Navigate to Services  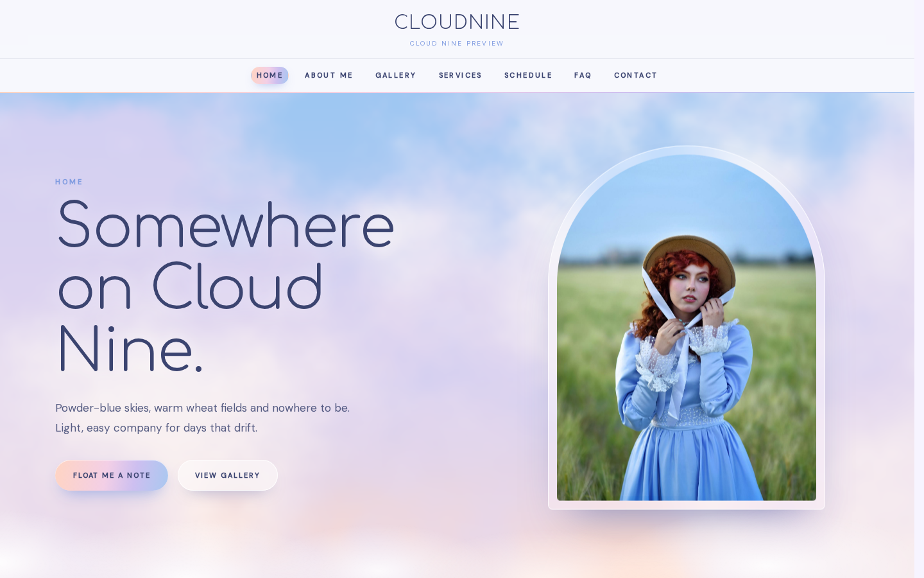point(460,75)
